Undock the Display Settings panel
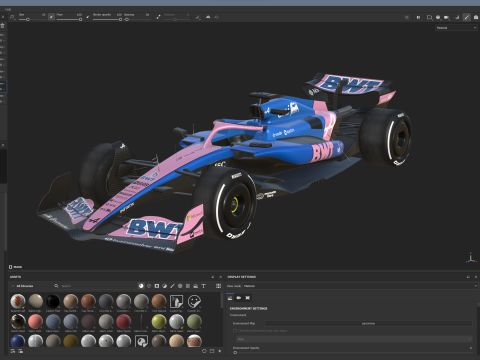480x360 pixels. pos(468,277)
